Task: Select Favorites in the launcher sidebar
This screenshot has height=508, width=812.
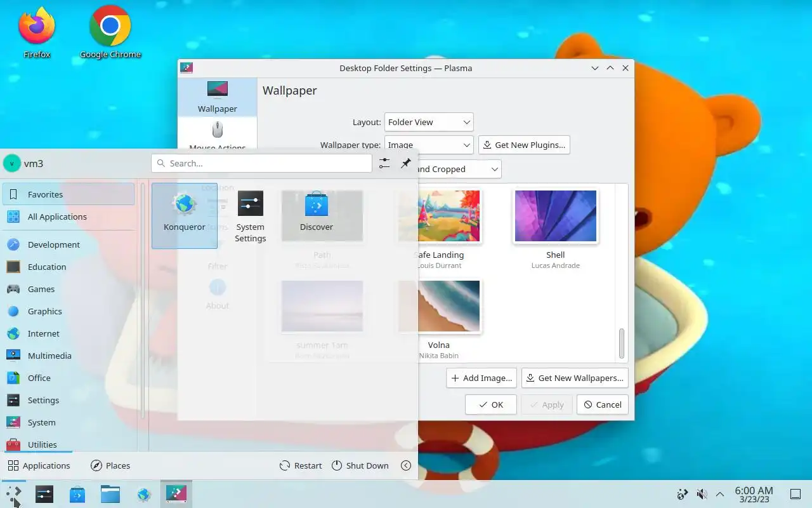Action: point(69,194)
